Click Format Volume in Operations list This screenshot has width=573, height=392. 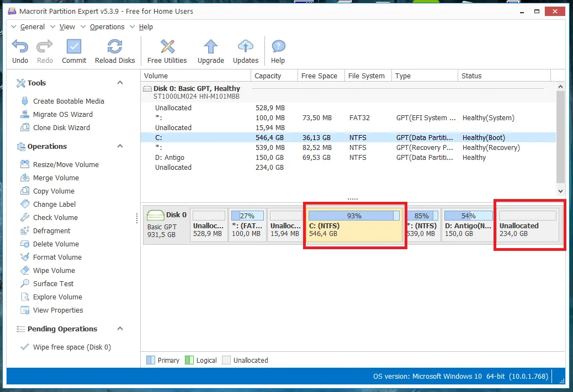pos(57,257)
